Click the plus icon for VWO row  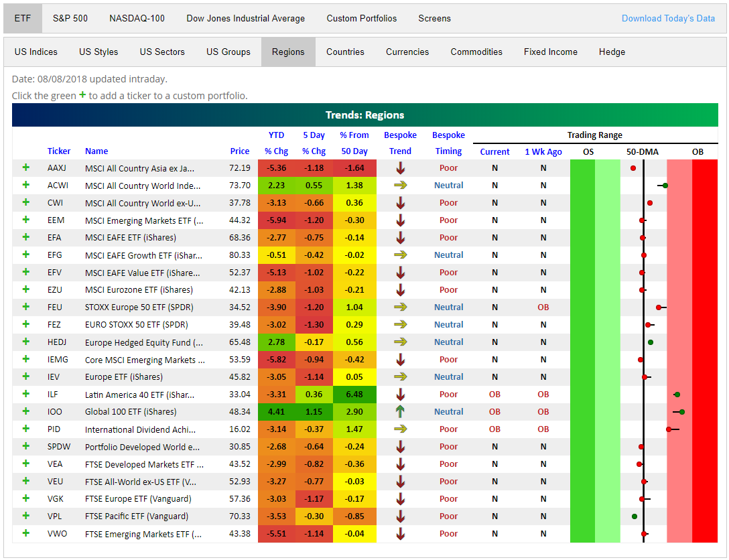(x=26, y=533)
